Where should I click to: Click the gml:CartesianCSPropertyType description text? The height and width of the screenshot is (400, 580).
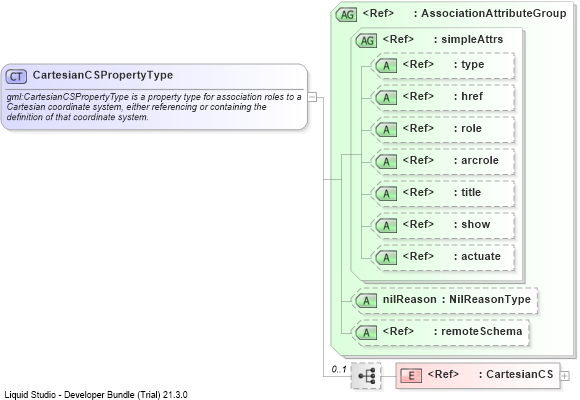154,107
